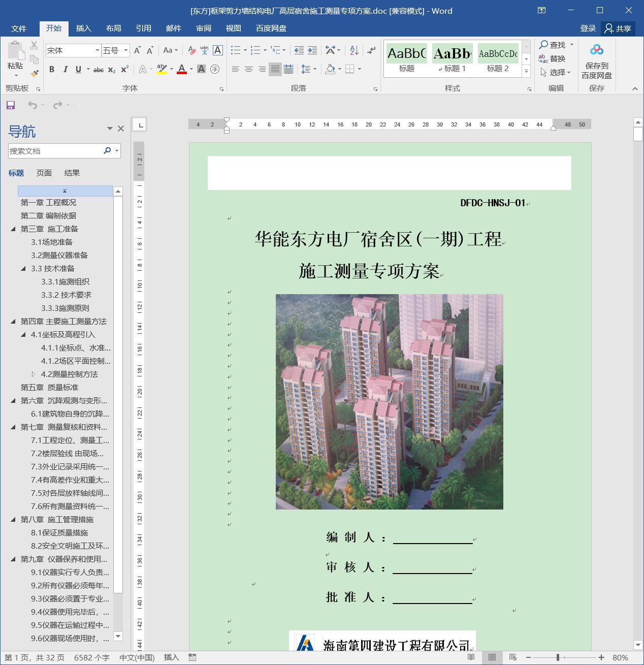This screenshot has height=665, width=644.
Task: Decrease the paragraph indent
Action: pyautogui.click(x=299, y=50)
